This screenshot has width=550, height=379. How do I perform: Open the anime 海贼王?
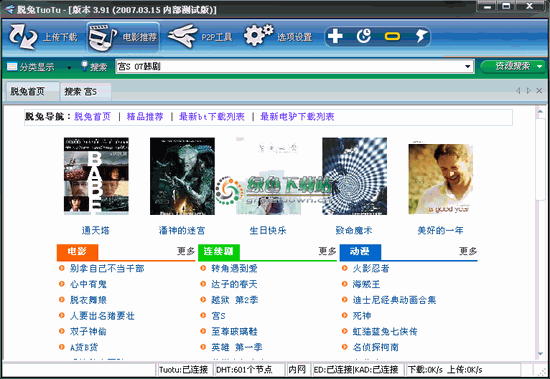(x=366, y=284)
